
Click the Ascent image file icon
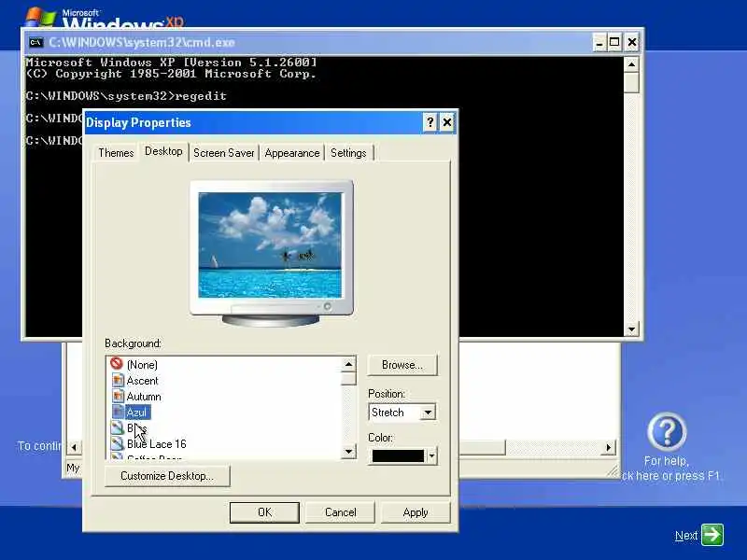(x=118, y=381)
